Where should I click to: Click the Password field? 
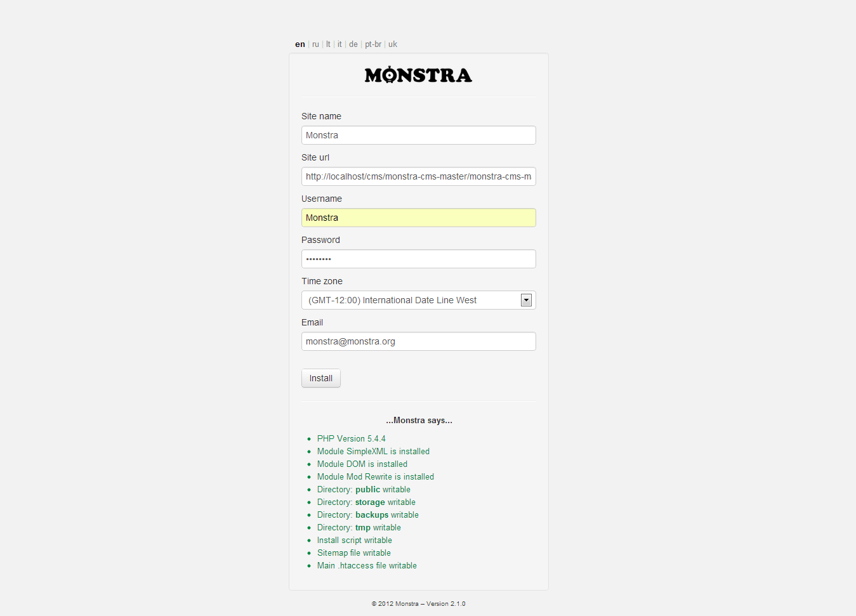coord(418,259)
